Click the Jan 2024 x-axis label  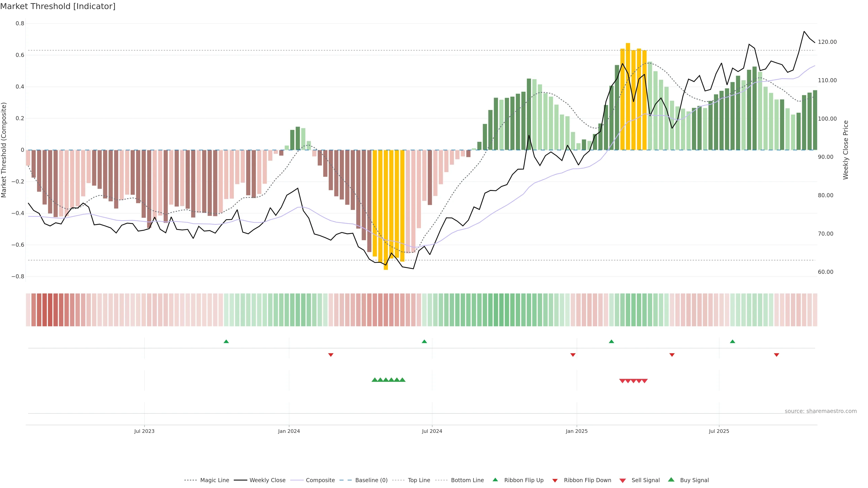[289, 431]
